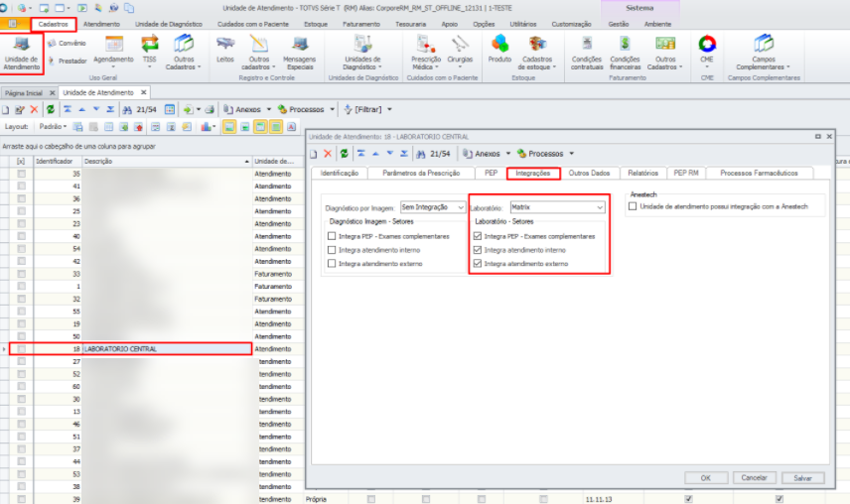This screenshot has width=850, height=504.
Task: Sort by the Identificador column header
Action: coord(58,162)
